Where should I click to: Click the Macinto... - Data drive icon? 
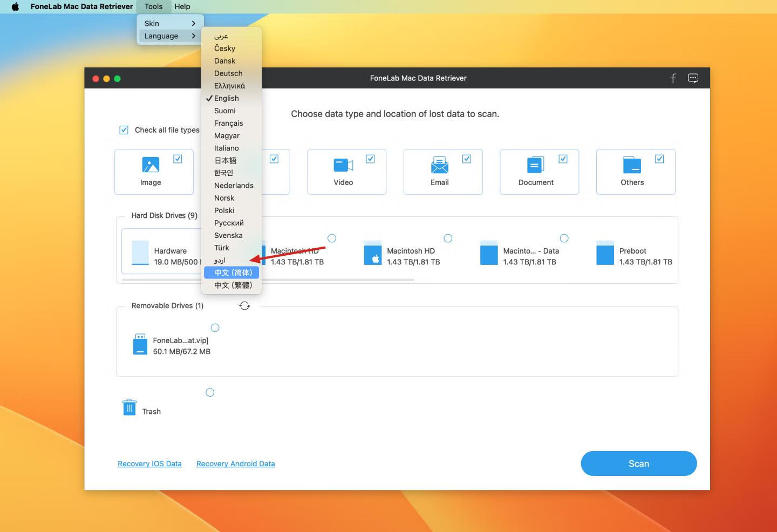489,253
